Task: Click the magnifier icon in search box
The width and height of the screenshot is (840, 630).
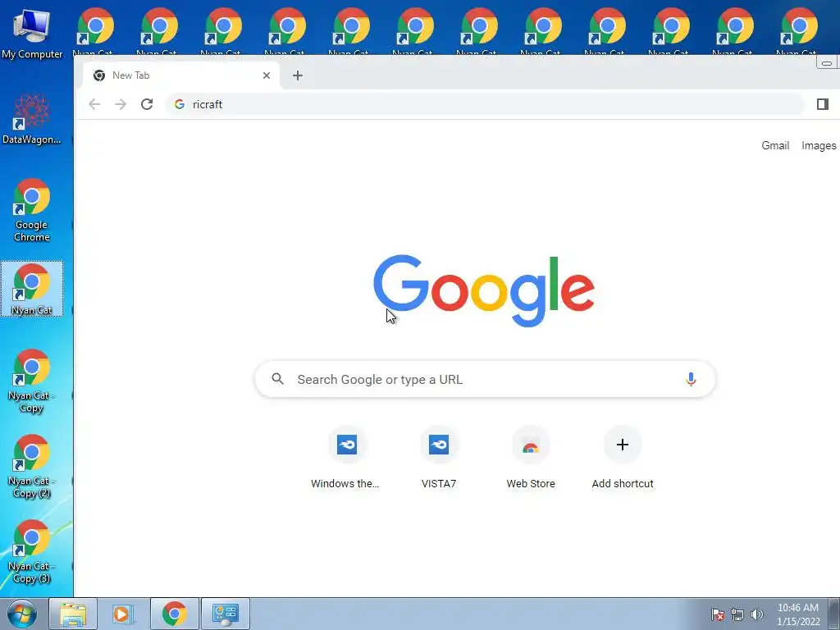Action: click(x=277, y=379)
